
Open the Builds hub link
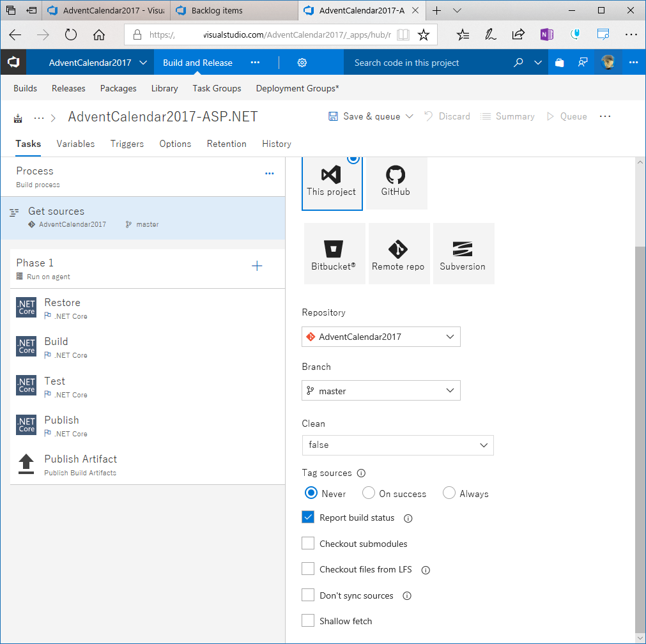pos(25,88)
